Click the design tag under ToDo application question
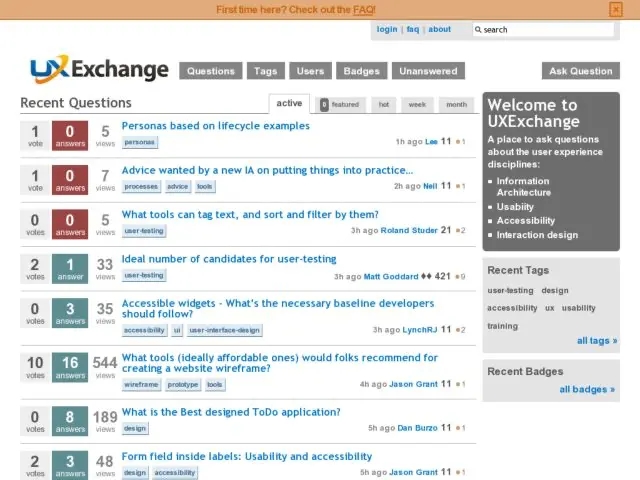640x480 pixels. click(x=135, y=429)
